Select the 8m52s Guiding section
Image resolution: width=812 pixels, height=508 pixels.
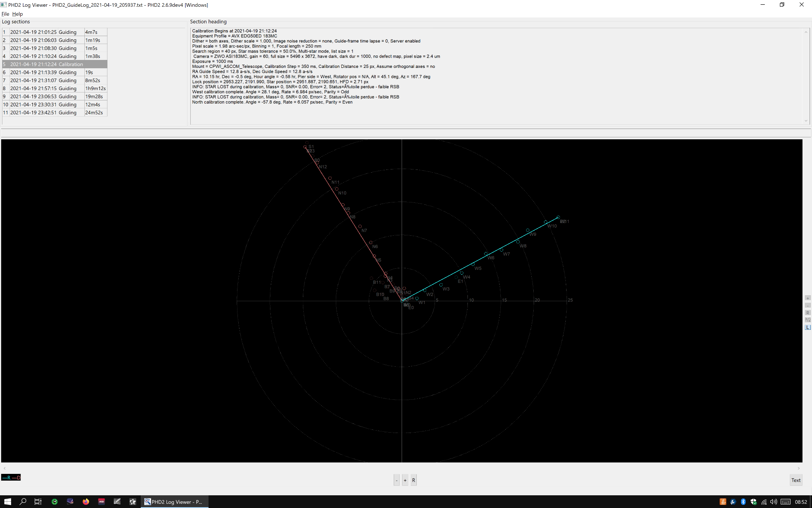54,80
